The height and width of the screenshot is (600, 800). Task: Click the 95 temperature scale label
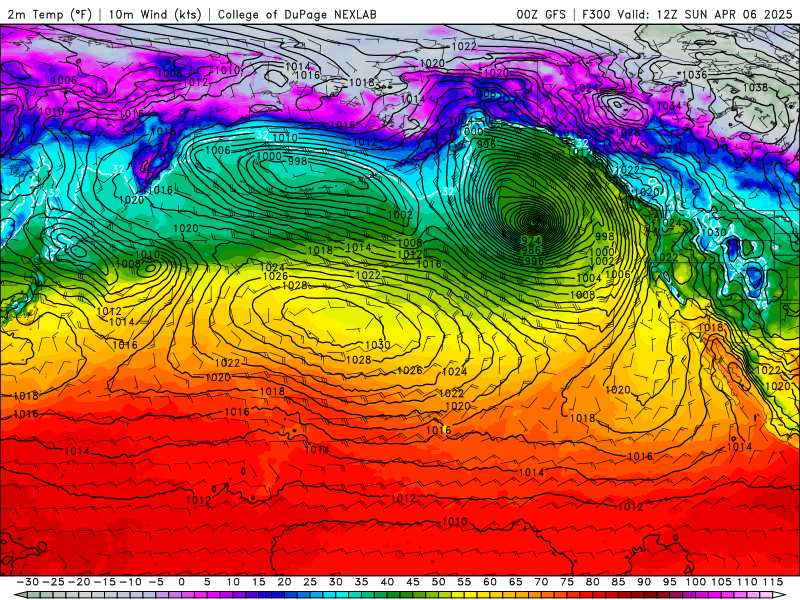point(669,582)
